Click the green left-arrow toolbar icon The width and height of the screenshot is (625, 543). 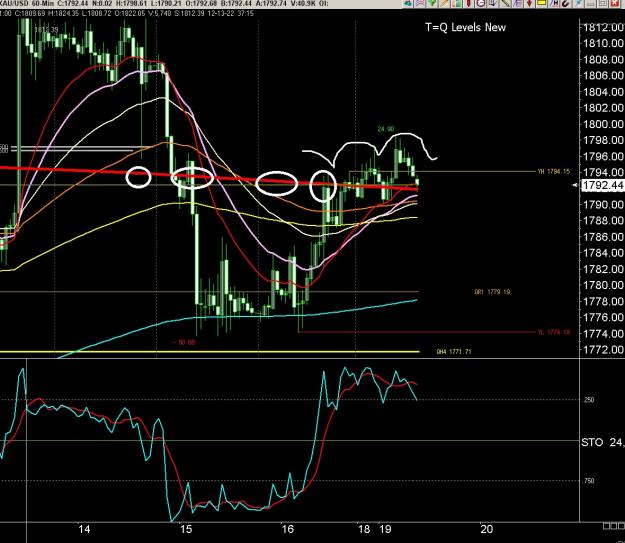tap(407, 3)
